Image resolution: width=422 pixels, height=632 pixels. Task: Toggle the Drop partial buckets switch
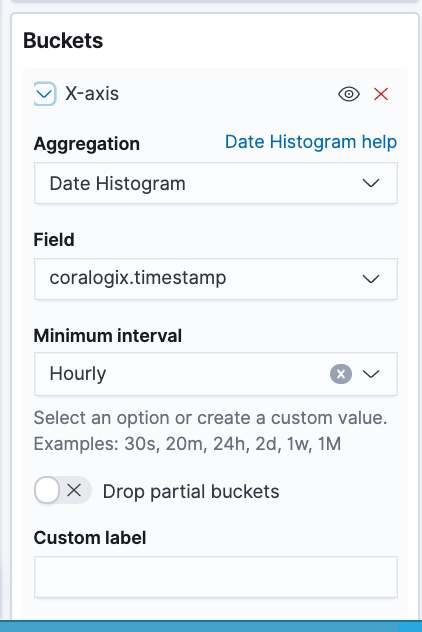63,491
